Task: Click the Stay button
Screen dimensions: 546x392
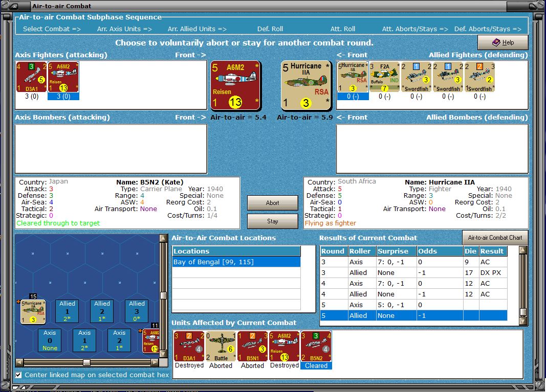Action: (x=272, y=221)
